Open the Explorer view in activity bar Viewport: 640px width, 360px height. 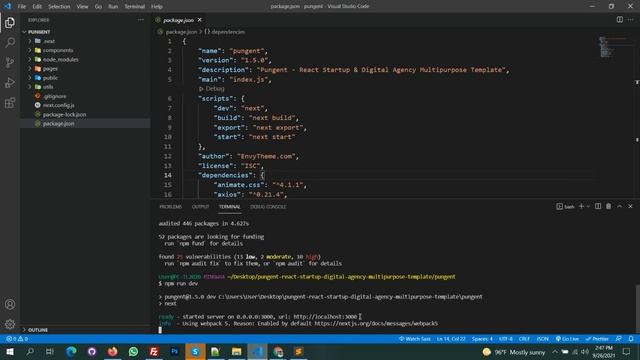pos(10,22)
